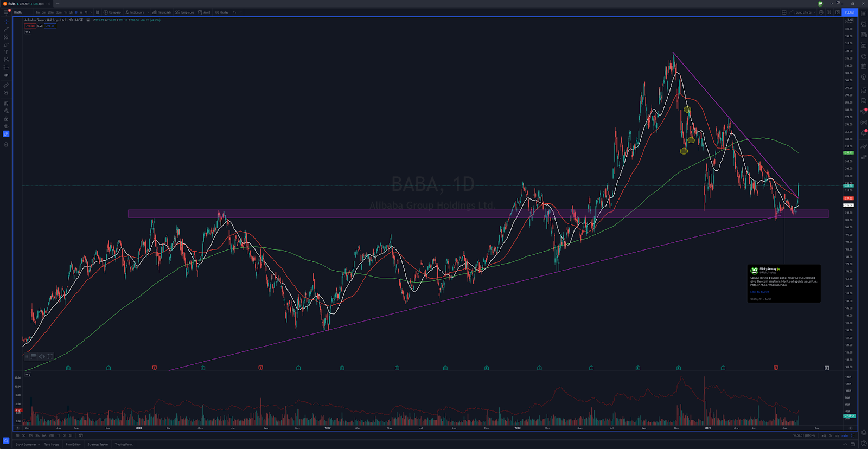
Task: Select the ruler measure tool
Action: coord(6,86)
